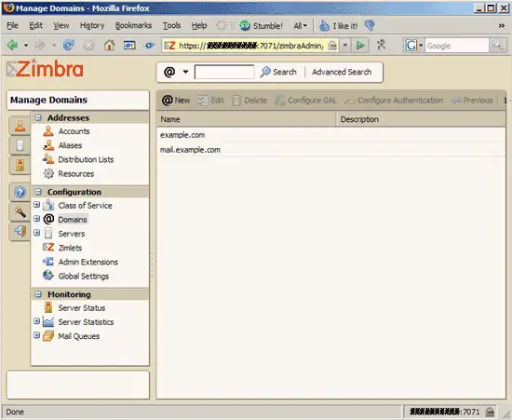Screen dimensions: 512x420
Task: Open the Edit menu
Action: (x=35, y=25)
